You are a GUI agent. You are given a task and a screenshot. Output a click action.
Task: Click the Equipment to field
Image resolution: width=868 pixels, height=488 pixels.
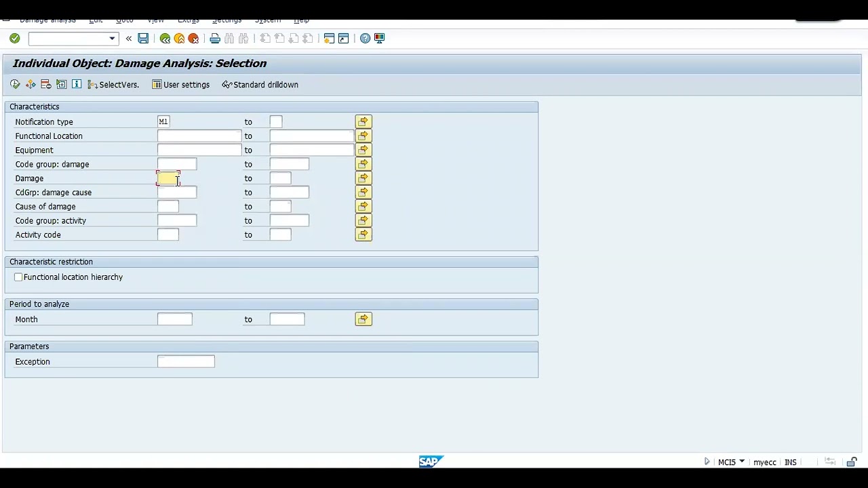tap(312, 150)
